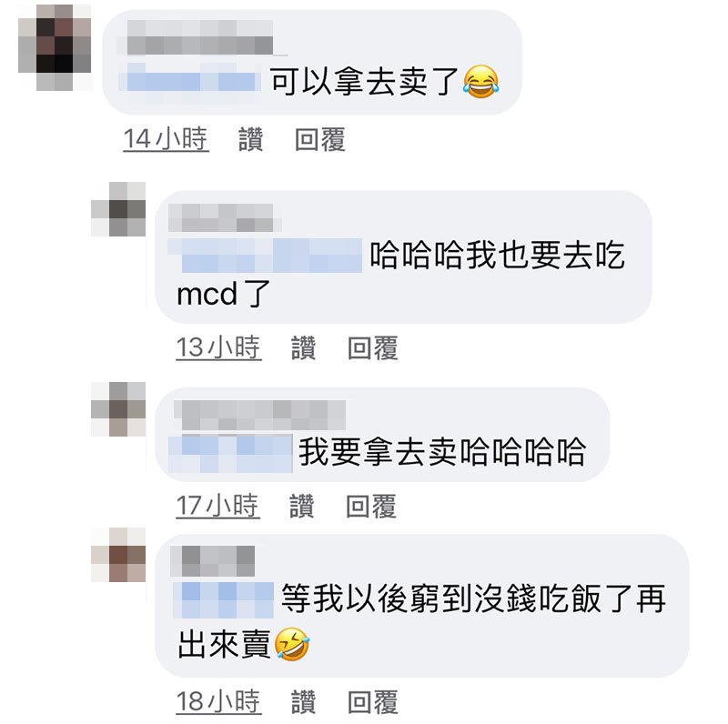Reply to the 14小時 comment via 回覆
The width and height of the screenshot is (728, 724).
pos(320,139)
